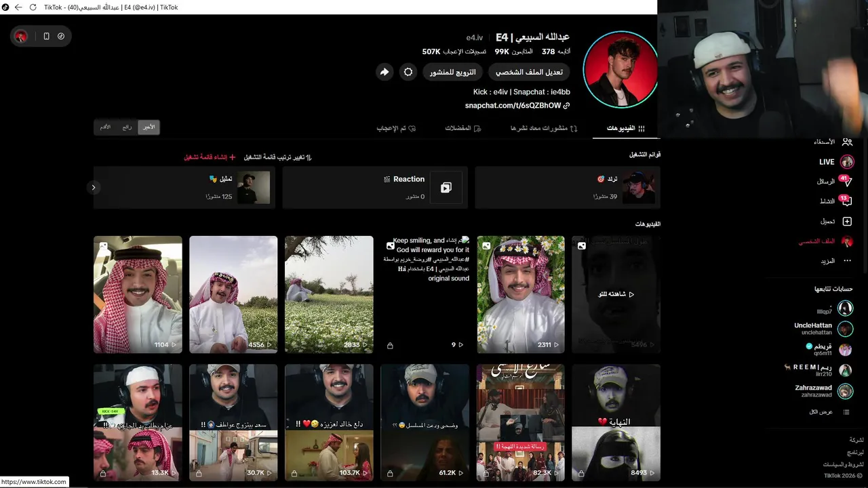
Task: Click the e4.iv username text
Action: [475, 37]
